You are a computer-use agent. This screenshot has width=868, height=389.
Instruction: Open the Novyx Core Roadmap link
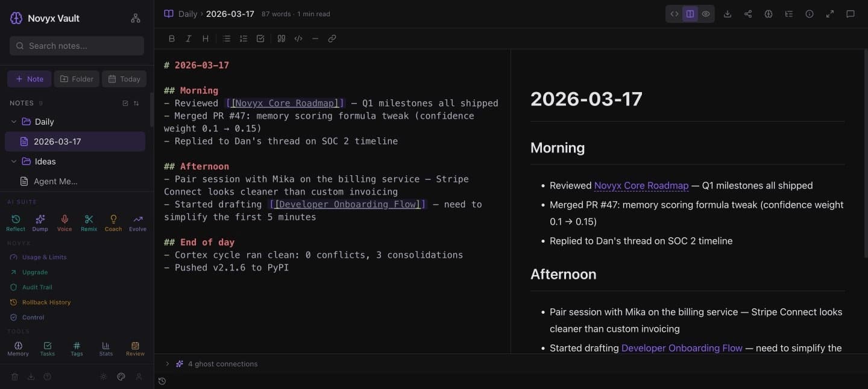[641, 185]
